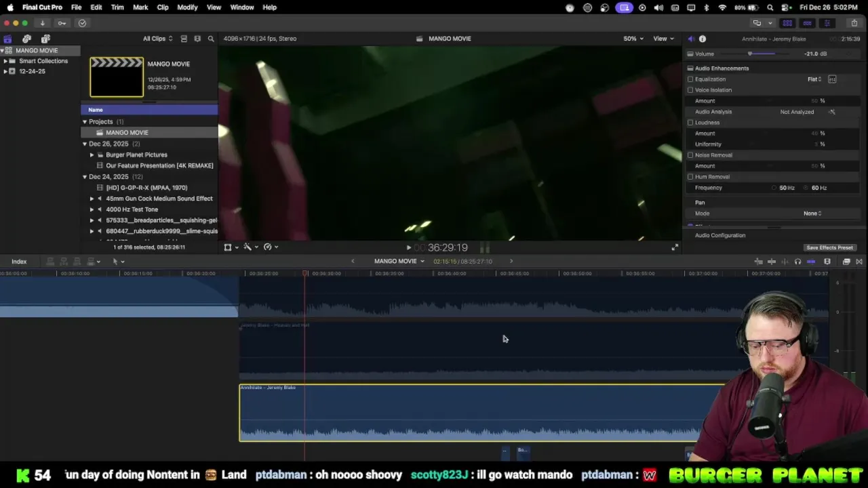Open Equalization Flat preset dropdown
This screenshot has width=868, height=488.
(x=814, y=79)
